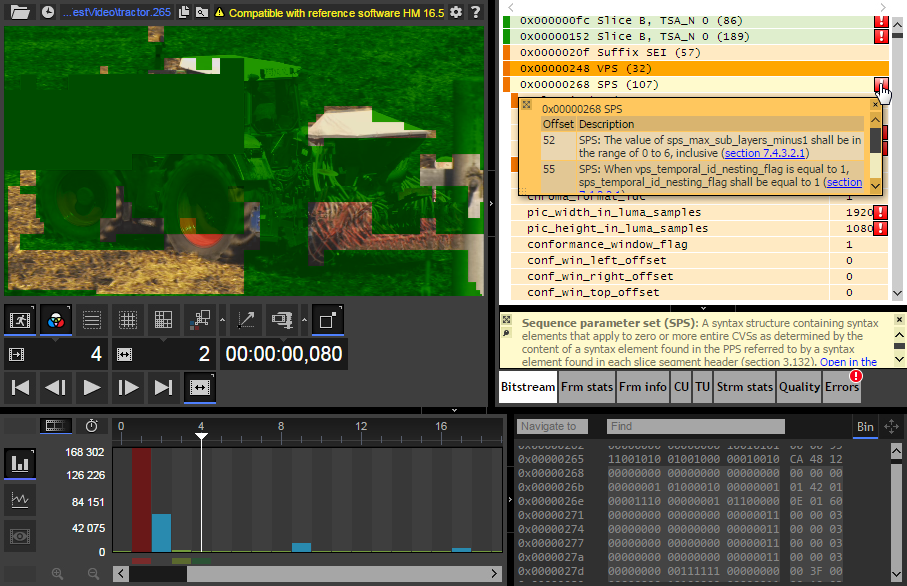Toggle the partition blocks grid overlay
This screenshot has height=586, width=907.
[164, 320]
